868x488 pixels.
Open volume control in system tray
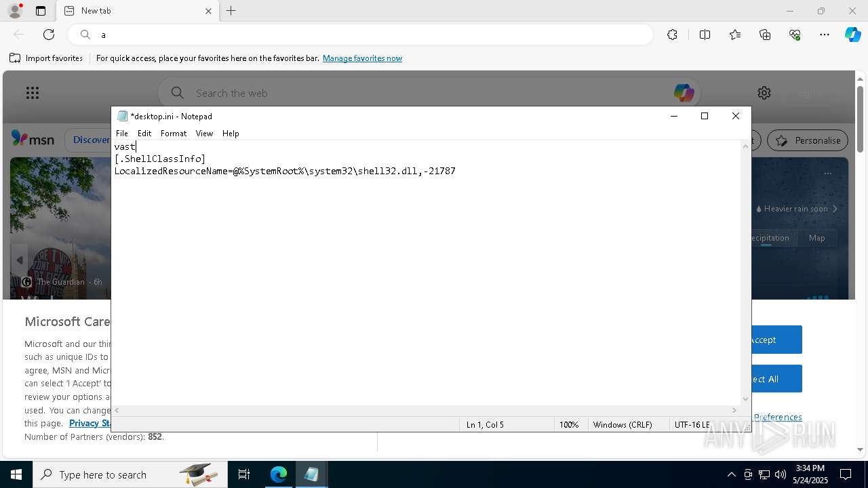pos(781,474)
